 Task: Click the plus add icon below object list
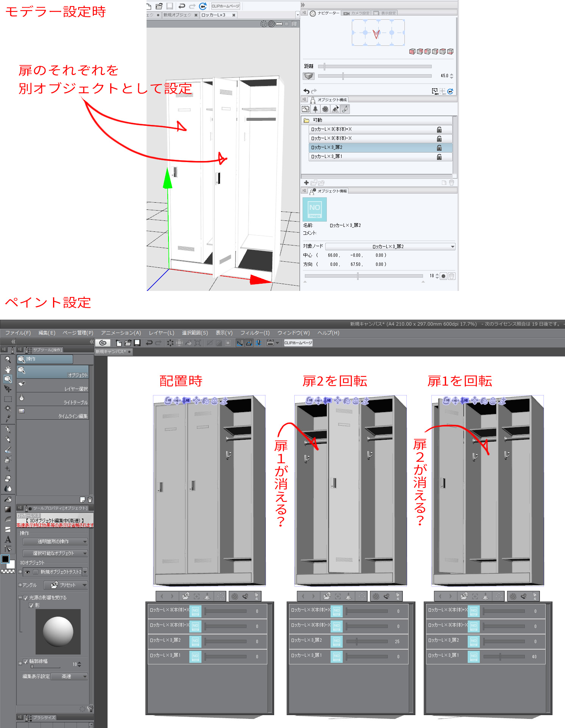(306, 183)
